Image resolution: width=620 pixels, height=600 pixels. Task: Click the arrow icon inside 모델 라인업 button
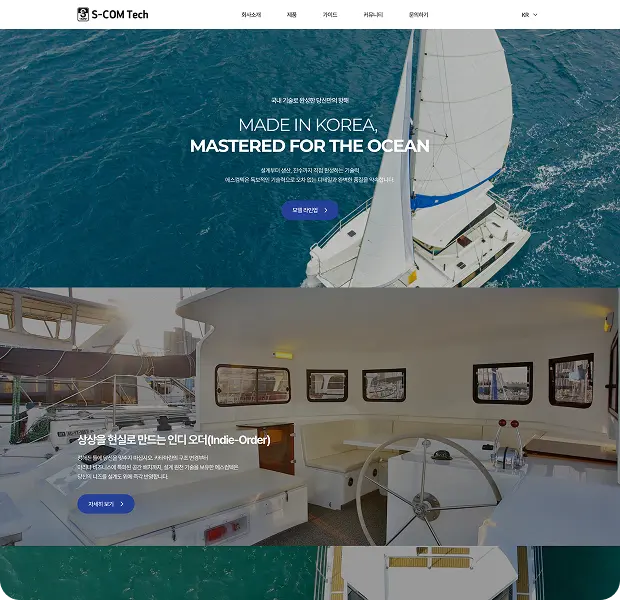pyautogui.click(x=326, y=210)
